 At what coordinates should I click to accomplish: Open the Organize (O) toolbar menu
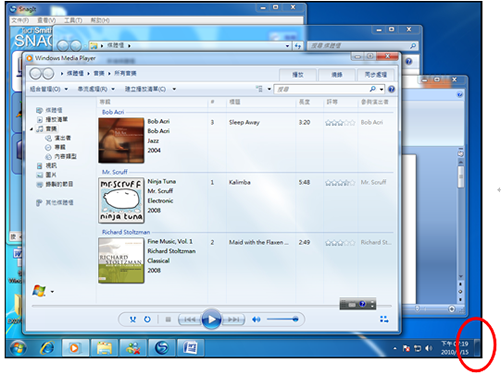(x=49, y=89)
